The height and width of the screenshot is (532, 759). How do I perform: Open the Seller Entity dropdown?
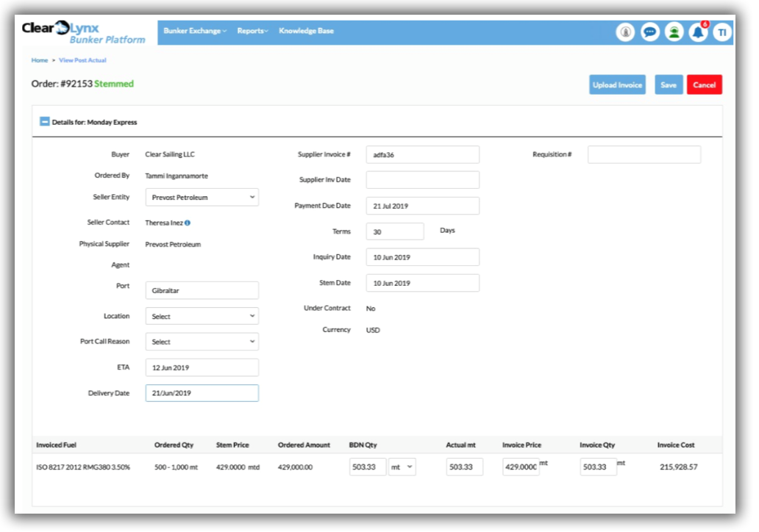click(x=202, y=198)
